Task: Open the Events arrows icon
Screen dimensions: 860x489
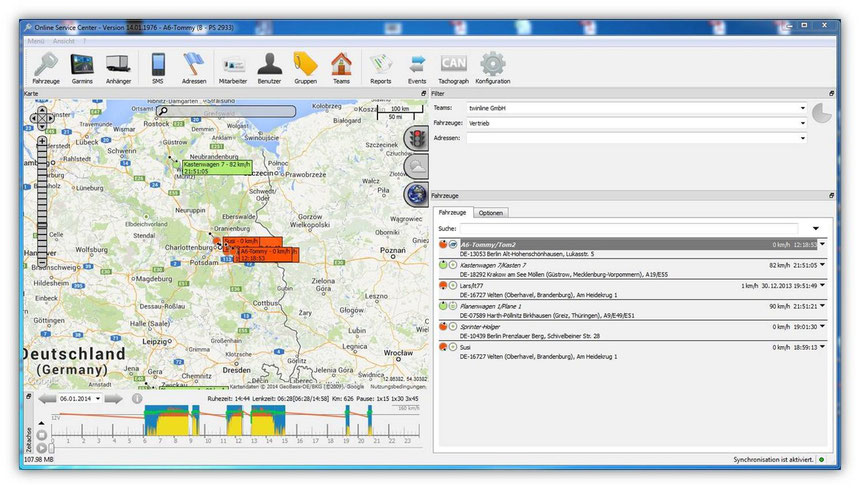Action: point(417,69)
